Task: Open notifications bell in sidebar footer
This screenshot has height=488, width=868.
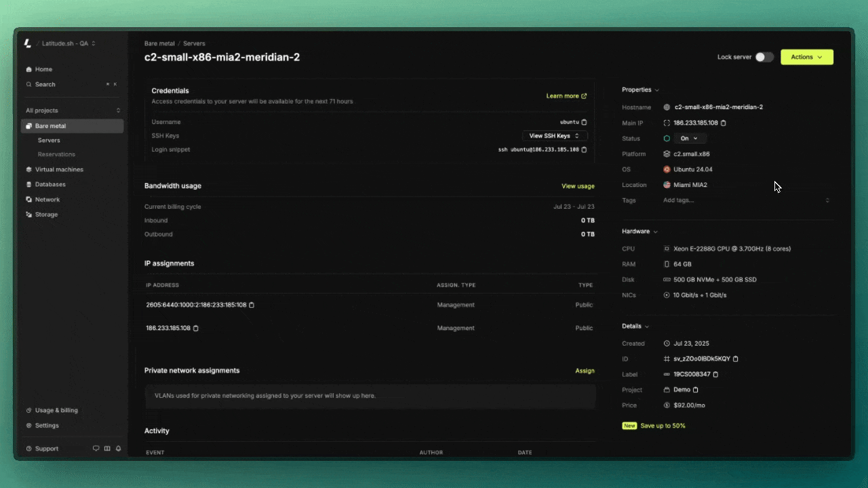Action: (x=118, y=449)
